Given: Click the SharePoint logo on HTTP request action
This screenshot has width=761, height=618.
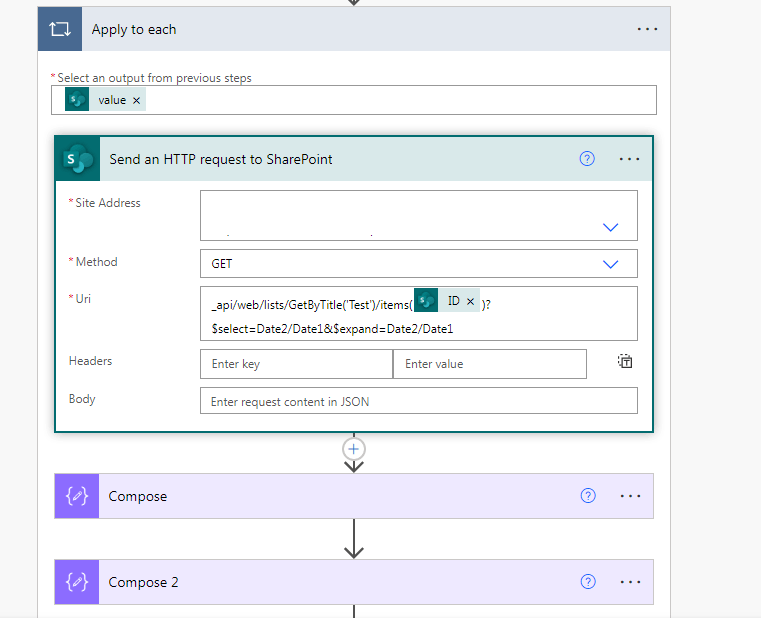Looking at the screenshot, I should click(x=78, y=159).
